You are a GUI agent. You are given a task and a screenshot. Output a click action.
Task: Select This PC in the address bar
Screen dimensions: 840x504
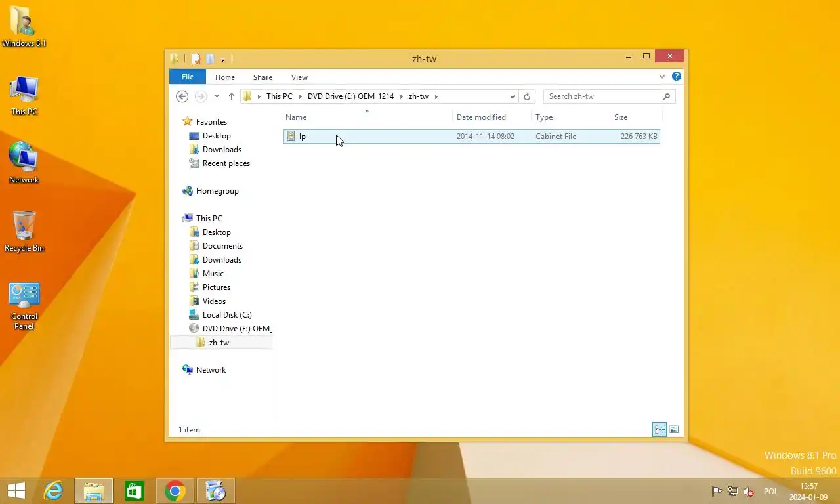click(x=280, y=96)
